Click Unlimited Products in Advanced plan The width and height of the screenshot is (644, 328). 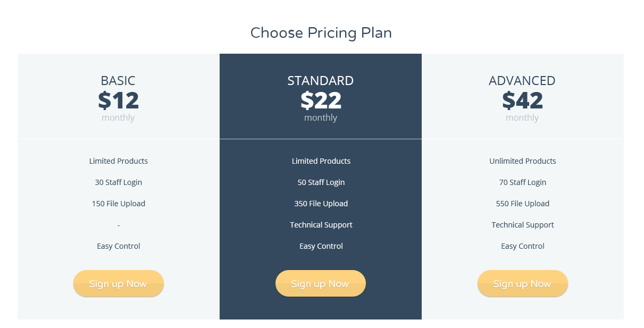[x=523, y=161]
